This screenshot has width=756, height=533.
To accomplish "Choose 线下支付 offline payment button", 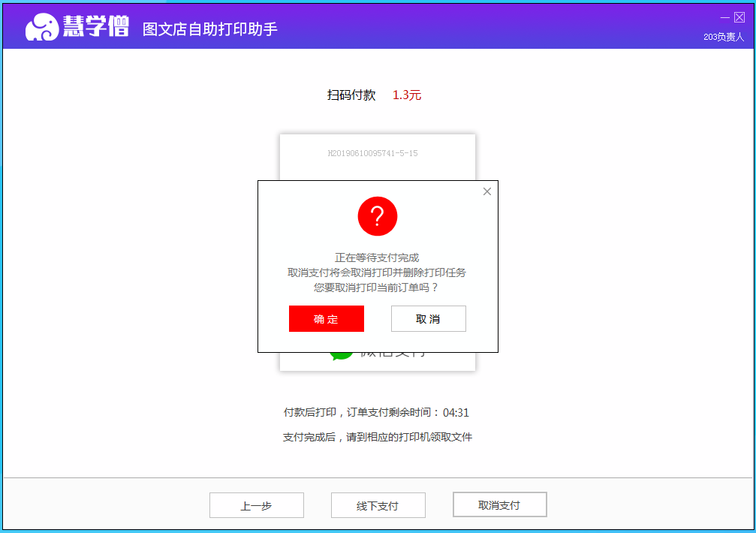I will click(x=378, y=505).
